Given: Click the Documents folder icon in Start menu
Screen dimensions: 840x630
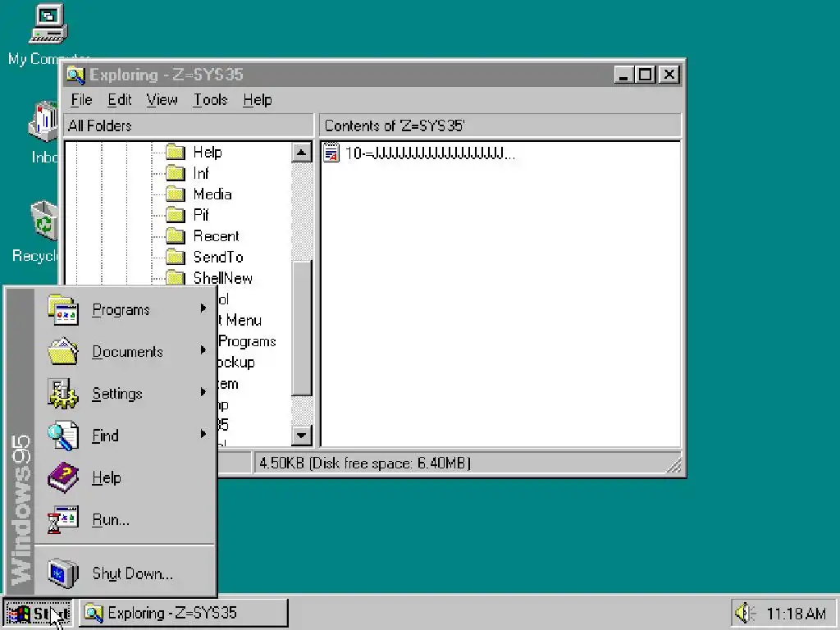Looking at the screenshot, I should tap(63, 351).
